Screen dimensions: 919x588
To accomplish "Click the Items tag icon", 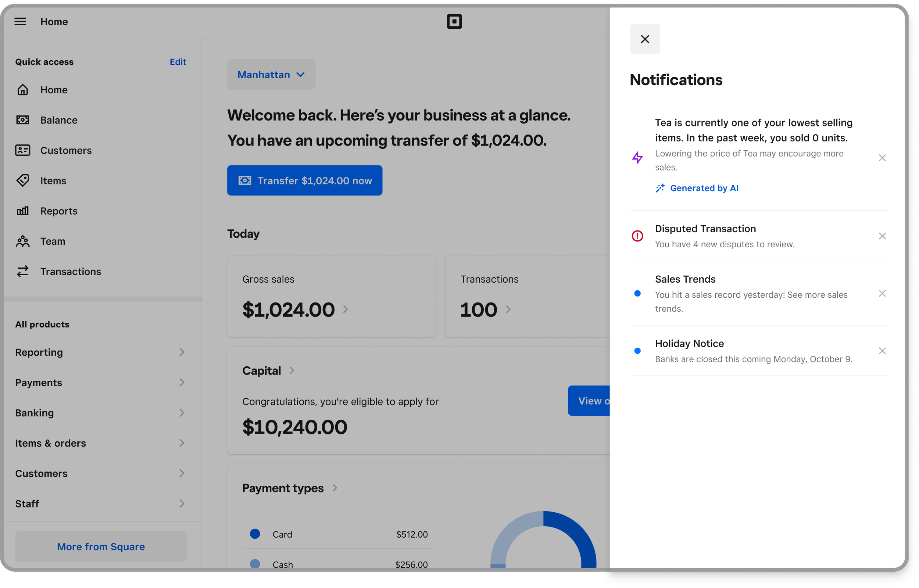I will pyautogui.click(x=23, y=180).
